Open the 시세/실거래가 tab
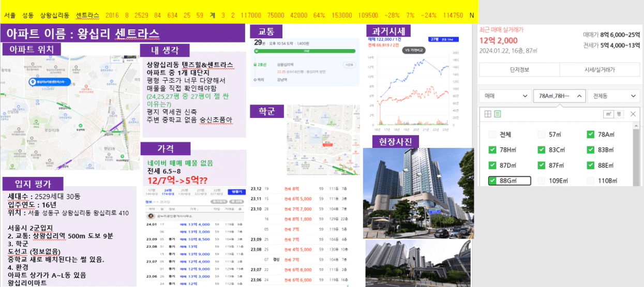The width and height of the screenshot is (644, 287). [x=600, y=69]
